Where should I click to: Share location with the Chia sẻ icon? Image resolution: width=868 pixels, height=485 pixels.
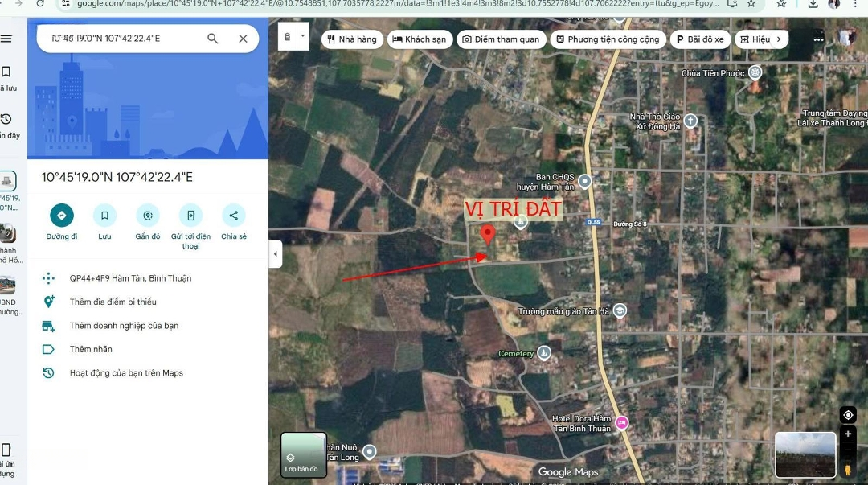point(233,216)
